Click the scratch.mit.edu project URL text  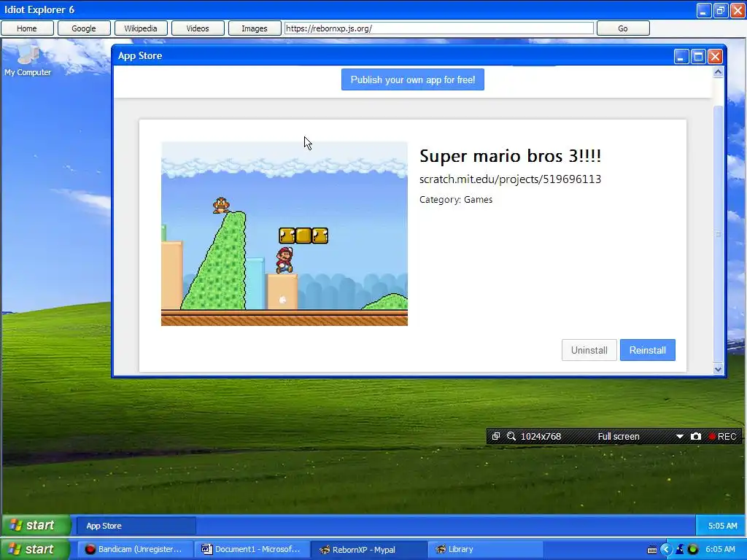510,179
